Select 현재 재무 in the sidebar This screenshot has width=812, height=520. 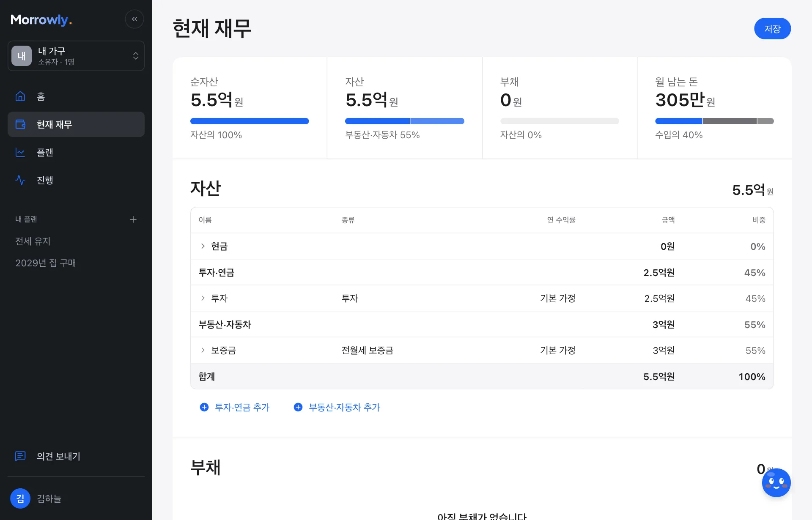pos(76,124)
